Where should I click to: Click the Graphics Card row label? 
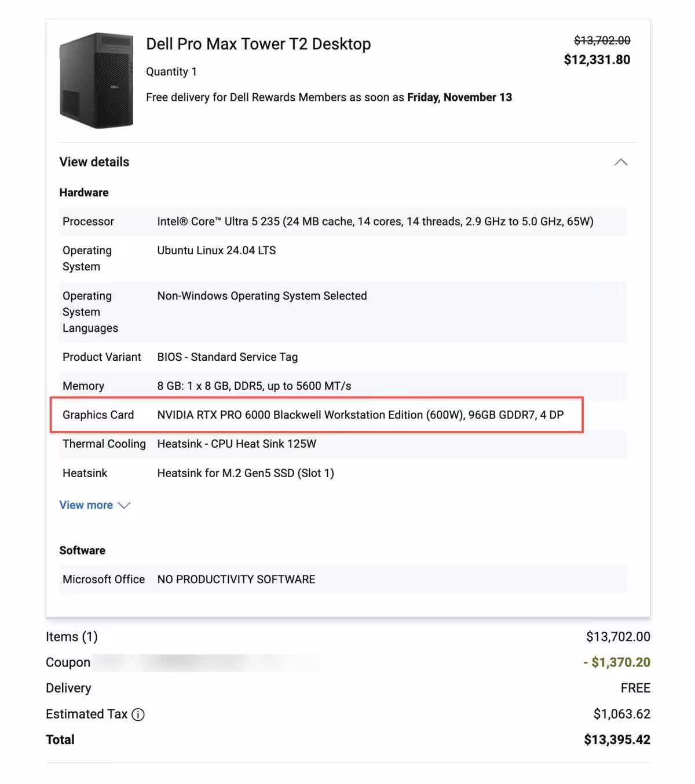click(x=98, y=415)
